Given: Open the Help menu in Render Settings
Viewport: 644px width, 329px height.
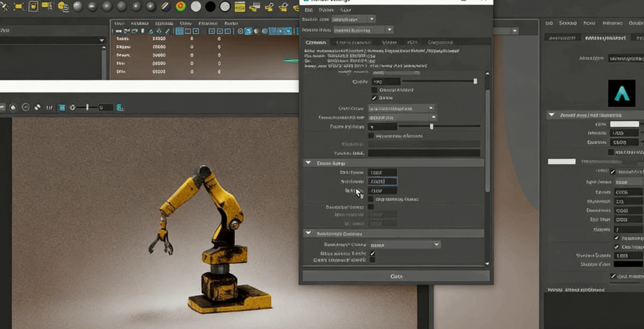Looking at the screenshot, I should (x=346, y=10).
